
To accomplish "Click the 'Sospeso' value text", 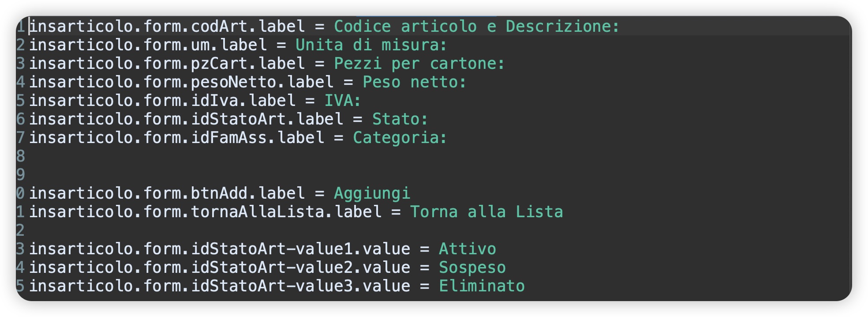I will [472, 268].
